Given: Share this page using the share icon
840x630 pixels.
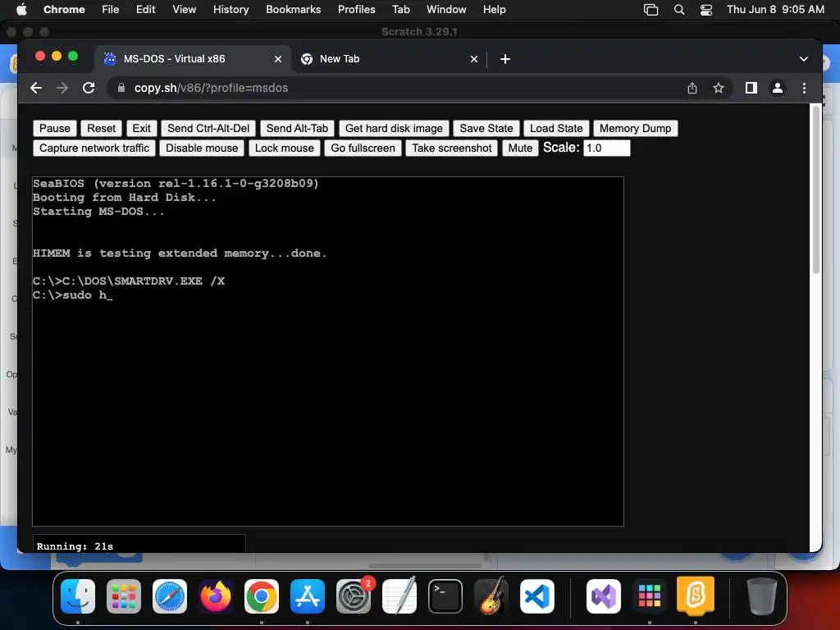Looking at the screenshot, I should coord(692,88).
